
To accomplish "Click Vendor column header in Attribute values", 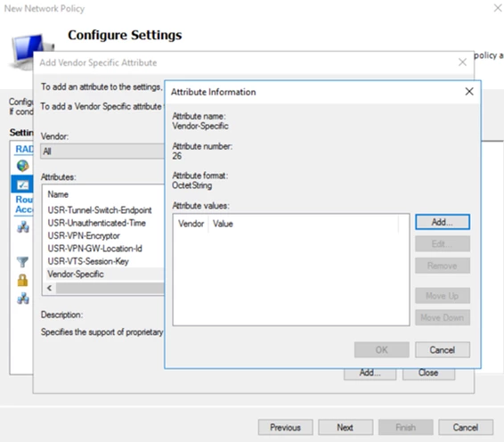I will 191,224.
